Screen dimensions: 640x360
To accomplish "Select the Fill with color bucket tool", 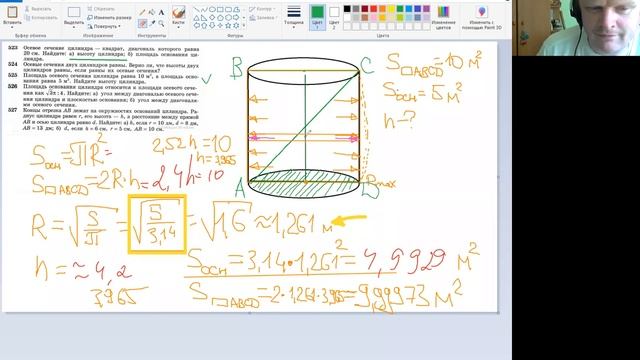I will click(x=152, y=12).
